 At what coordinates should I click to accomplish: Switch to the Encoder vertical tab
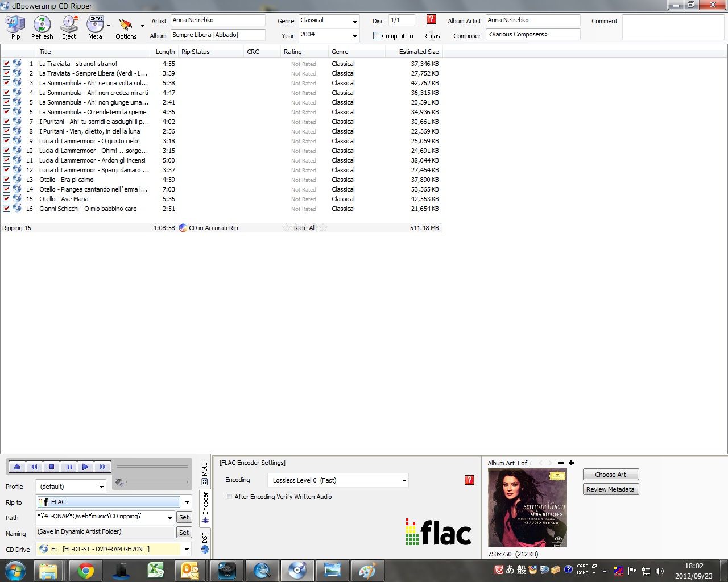[x=205, y=508]
